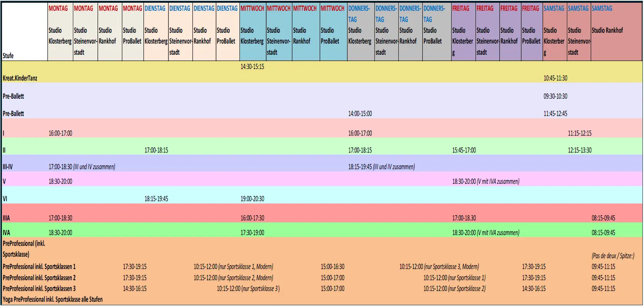Click the 17:30-19:00 Wednesday IVA slot

tap(252, 233)
